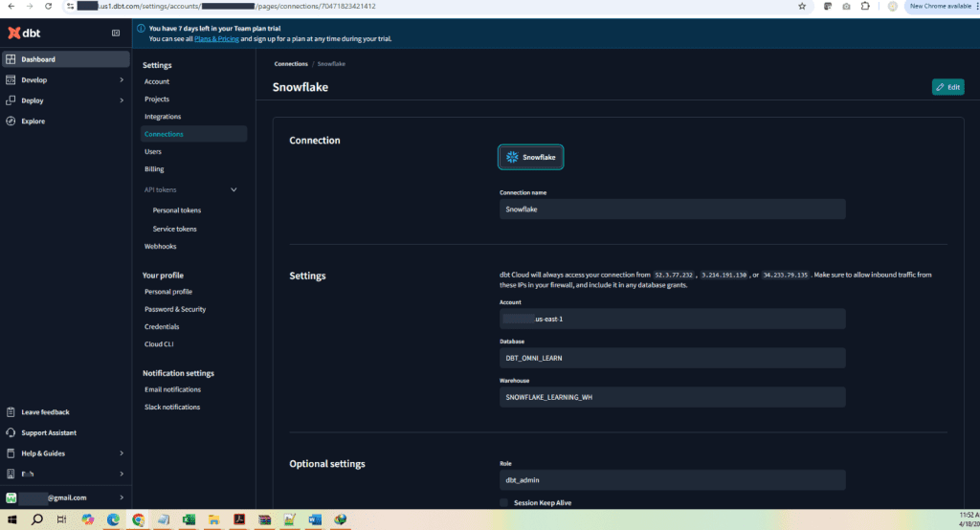This screenshot has width=980, height=530.
Task: Open Account under Settings
Action: click(x=157, y=82)
